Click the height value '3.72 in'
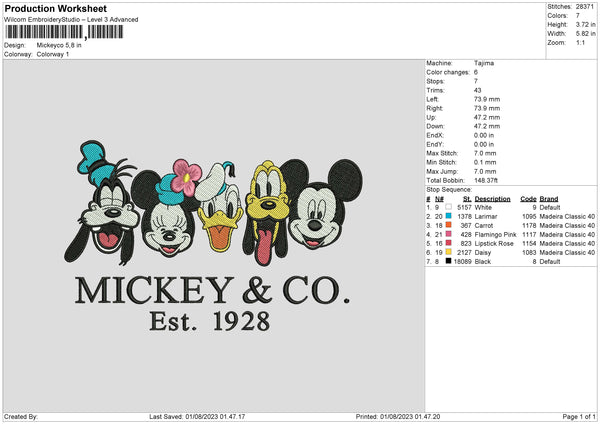600x424 pixels. pyautogui.click(x=586, y=24)
